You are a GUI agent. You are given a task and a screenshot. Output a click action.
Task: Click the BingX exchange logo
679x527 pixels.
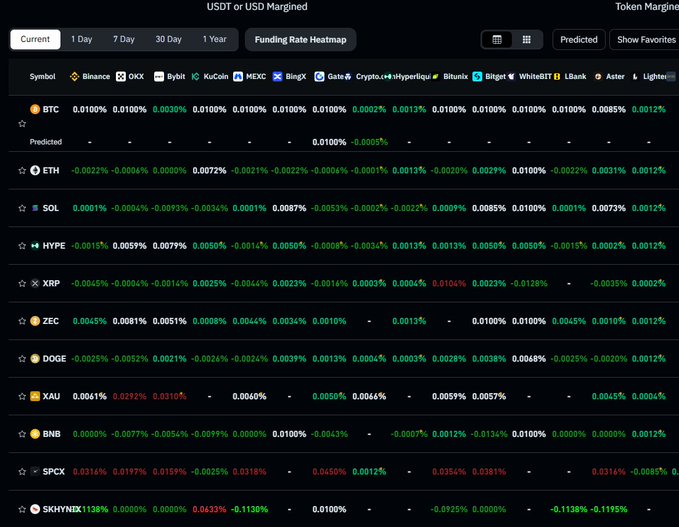pyautogui.click(x=278, y=77)
